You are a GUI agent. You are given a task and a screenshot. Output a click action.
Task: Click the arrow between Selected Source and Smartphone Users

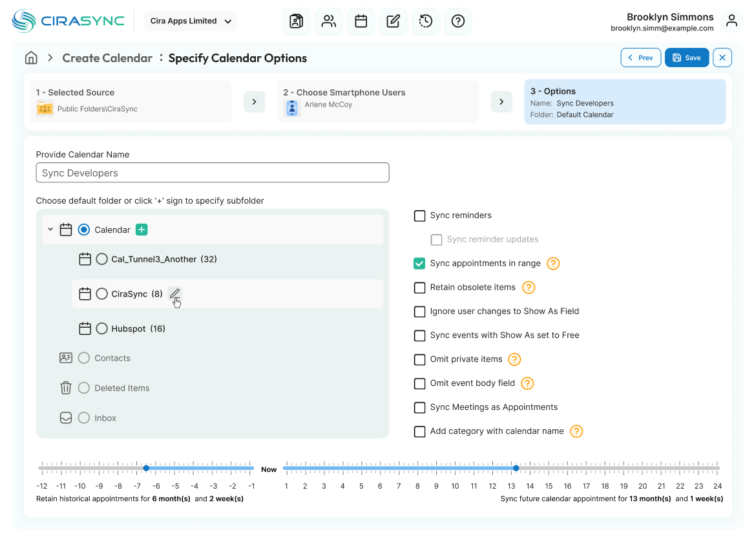(x=254, y=101)
